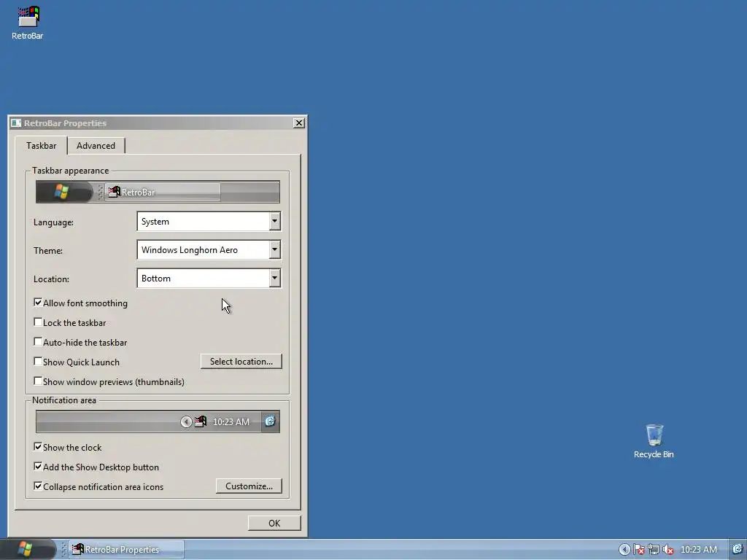Image resolution: width=747 pixels, height=560 pixels.
Task: Switch to the Advanced tab
Action: click(96, 146)
